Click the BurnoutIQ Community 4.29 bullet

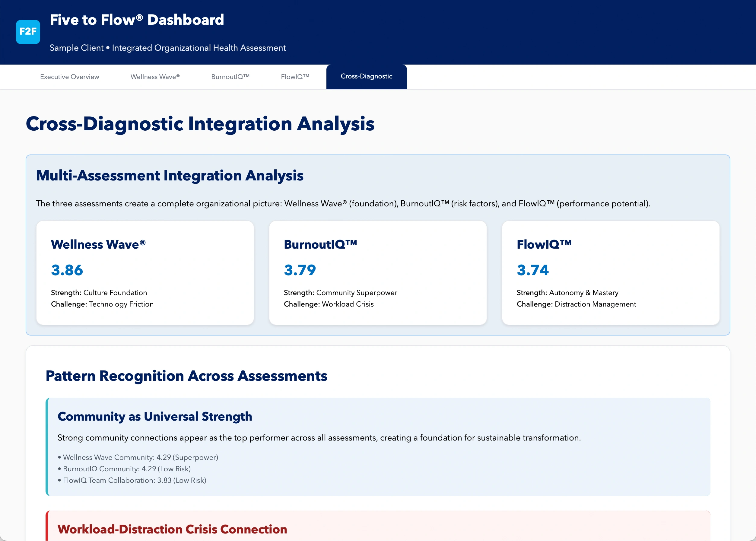(124, 469)
